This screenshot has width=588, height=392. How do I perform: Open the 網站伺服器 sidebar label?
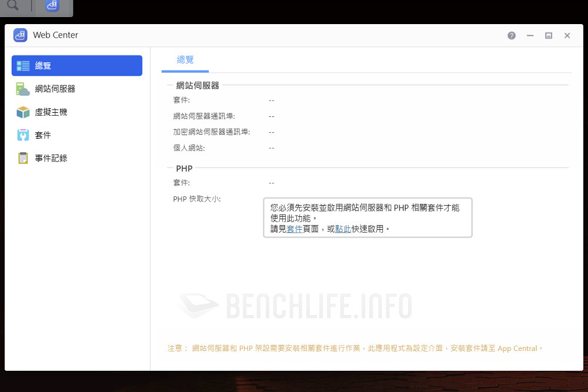(55, 89)
